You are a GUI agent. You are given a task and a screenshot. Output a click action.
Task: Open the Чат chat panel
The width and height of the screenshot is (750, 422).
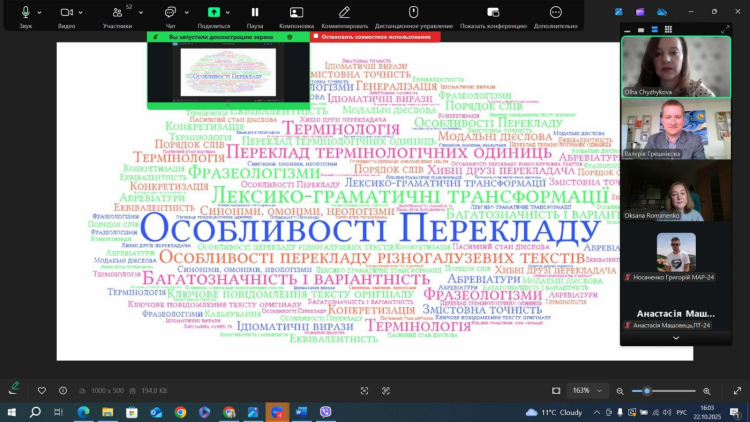pyautogui.click(x=170, y=12)
